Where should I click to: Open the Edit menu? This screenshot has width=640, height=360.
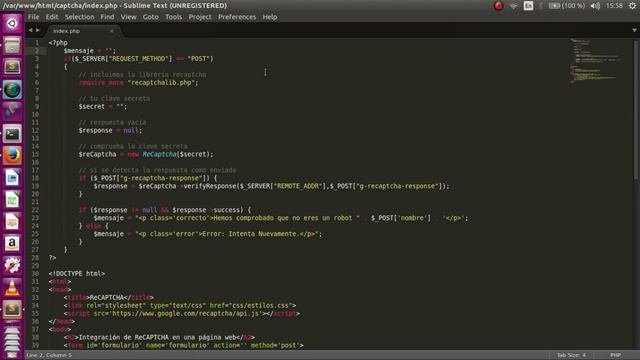click(x=52, y=17)
